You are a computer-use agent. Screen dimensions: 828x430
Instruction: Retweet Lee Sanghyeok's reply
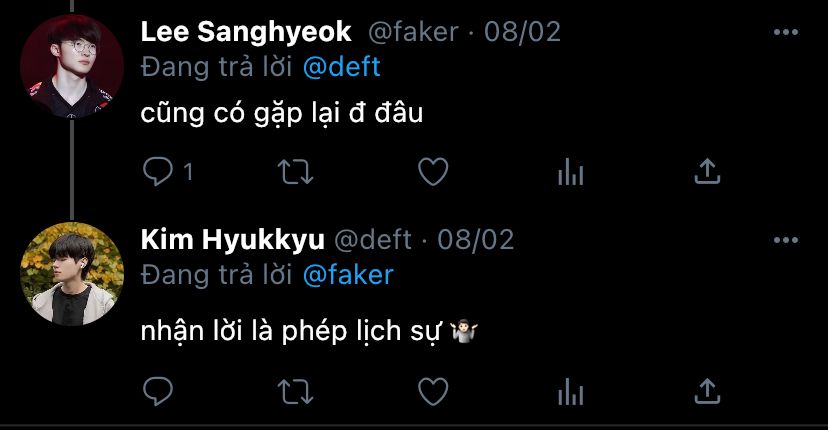[x=296, y=172]
